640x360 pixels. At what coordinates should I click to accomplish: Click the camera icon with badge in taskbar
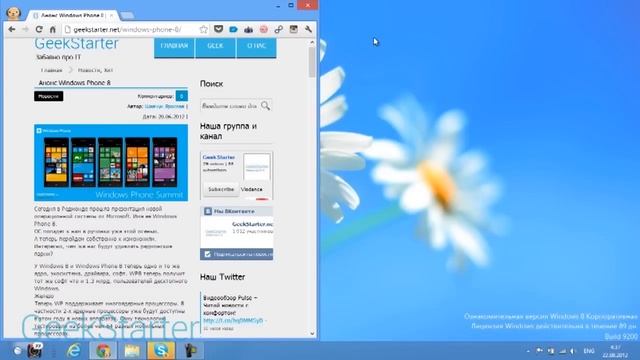pyautogui.click(x=35, y=350)
